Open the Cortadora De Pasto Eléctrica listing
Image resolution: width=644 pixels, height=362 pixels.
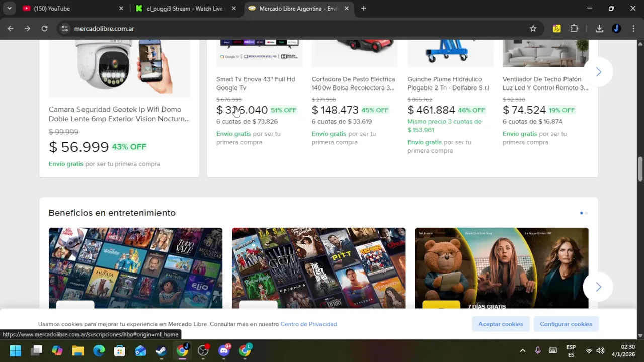[353, 83]
